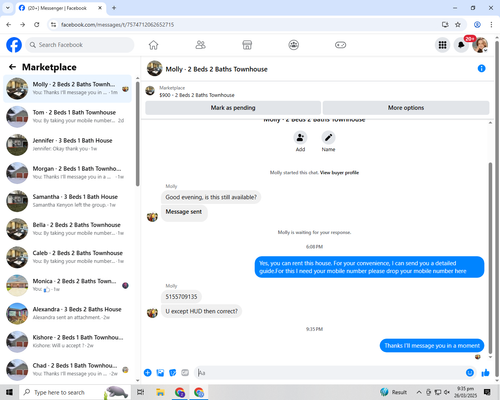Click the message input field Aa
The image size is (500, 400).
(330, 373)
